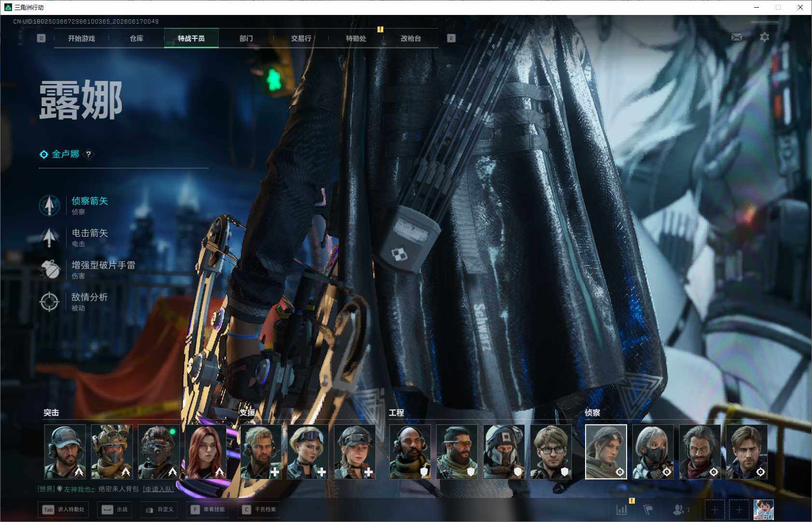The height and width of the screenshot is (522, 812).
Task: Select the capped bearded 突击 operator portrait
Action: coord(65,452)
